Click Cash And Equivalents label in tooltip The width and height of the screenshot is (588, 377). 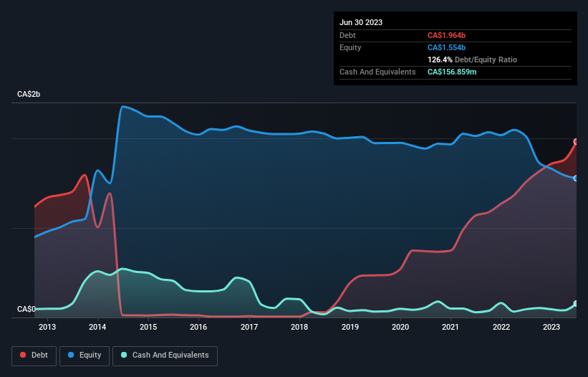(x=377, y=72)
